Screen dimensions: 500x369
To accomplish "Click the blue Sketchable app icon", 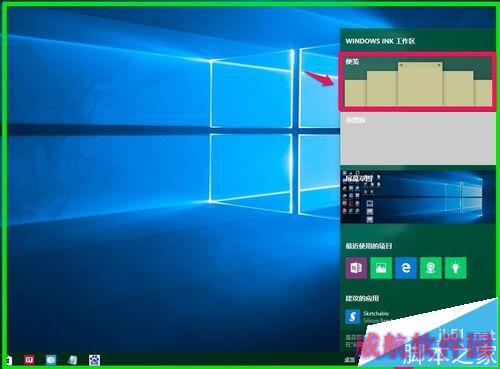I will (353, 317).
